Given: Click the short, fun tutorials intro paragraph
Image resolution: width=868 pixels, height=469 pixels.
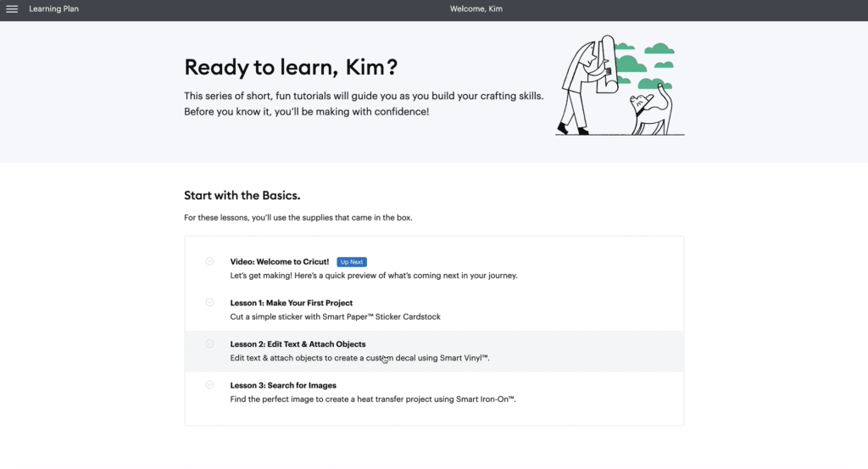Looking at the screenshot, I should (364, 103).
